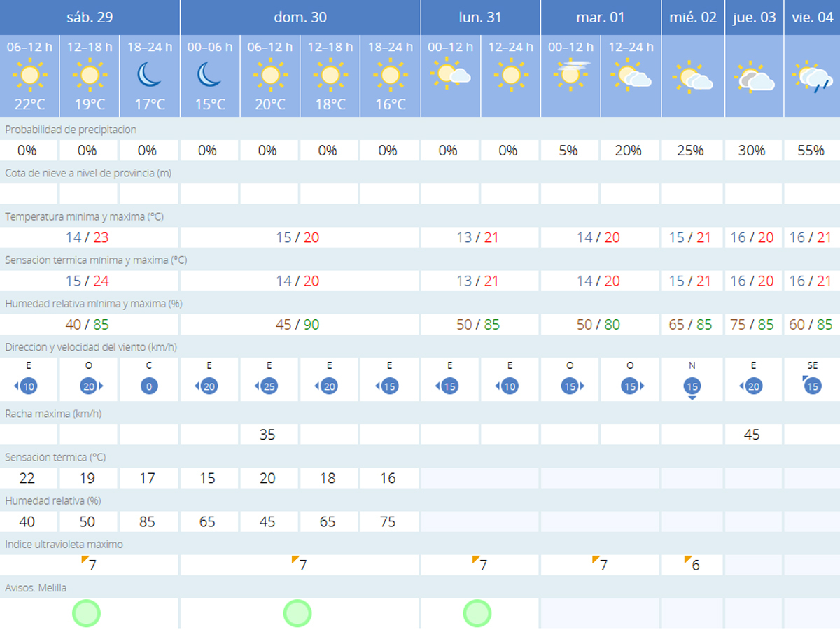Click the southeast wind 15 icon under vie. 04

pyautogui.click(x=811, y=385)
